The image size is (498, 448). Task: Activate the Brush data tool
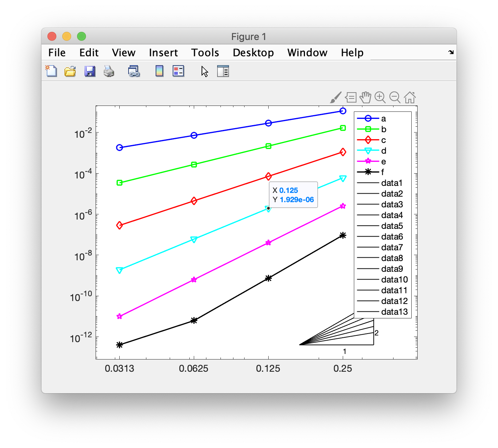click(x=335, y=97)
